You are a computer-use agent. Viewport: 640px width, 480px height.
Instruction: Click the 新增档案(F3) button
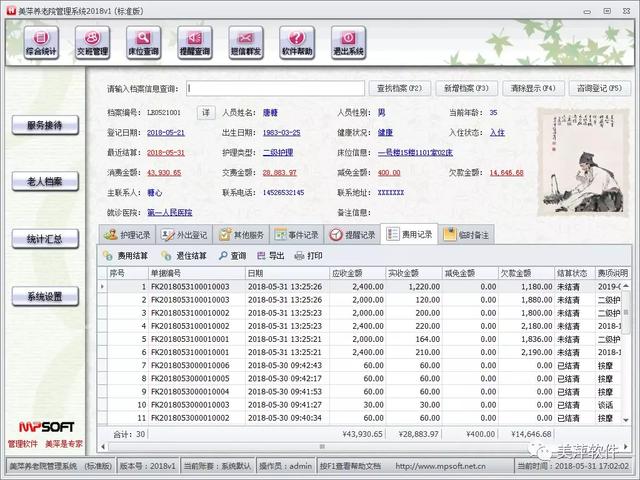pos(466,88)
